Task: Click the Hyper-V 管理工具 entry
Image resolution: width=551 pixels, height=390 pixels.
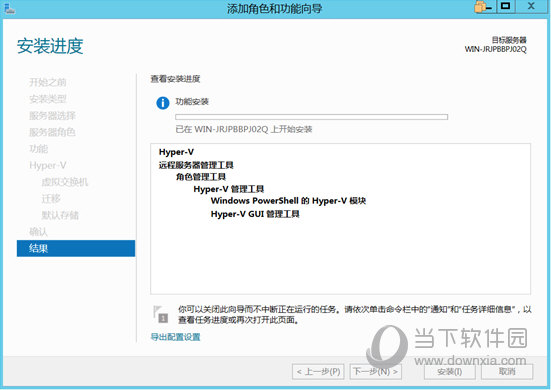Action: [228, 189]
